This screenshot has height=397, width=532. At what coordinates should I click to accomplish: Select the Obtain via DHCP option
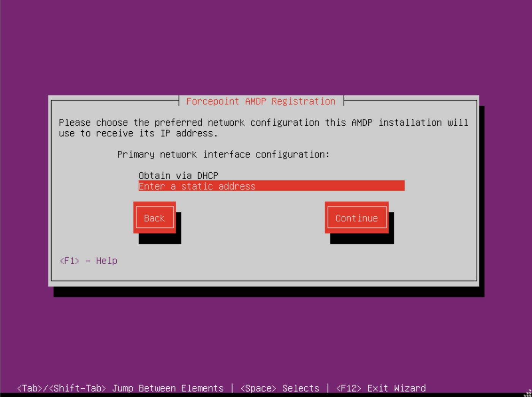point(178,176)
